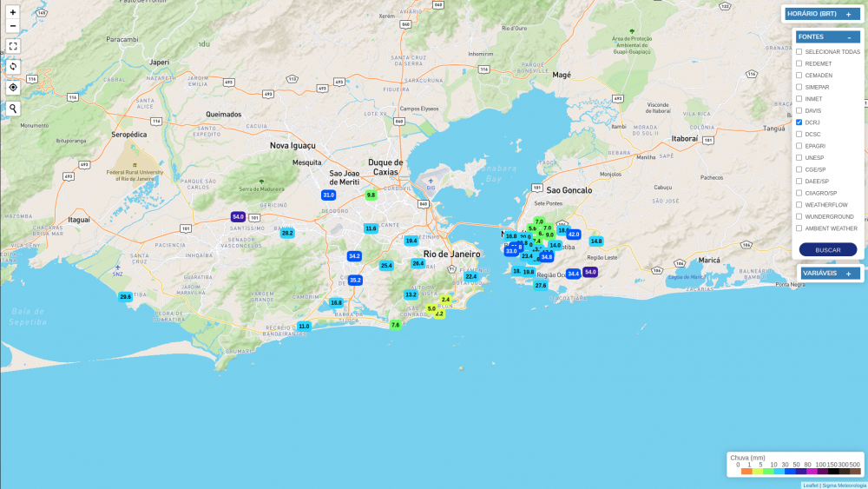Enable the AMBIENT WEATHER source

[x=799, y=228]
